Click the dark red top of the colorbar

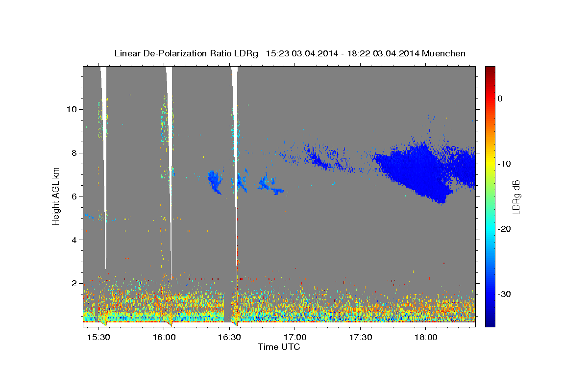pos(490,70)
